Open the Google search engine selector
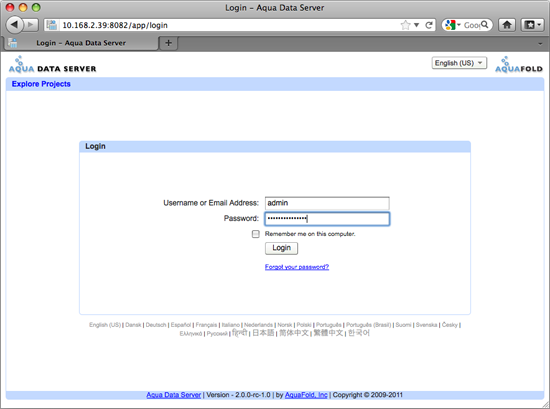 [x=453, y=25]
